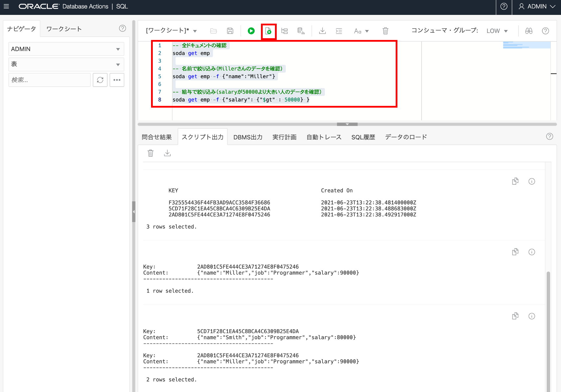Click the navigator 検索 search field

point(50,80)
